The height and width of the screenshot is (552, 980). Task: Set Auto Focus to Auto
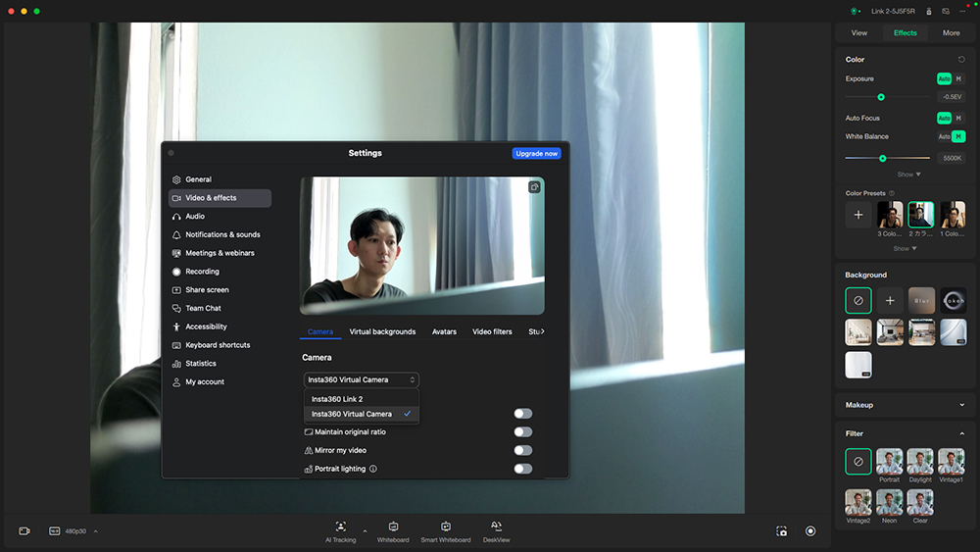pos(944,119)
